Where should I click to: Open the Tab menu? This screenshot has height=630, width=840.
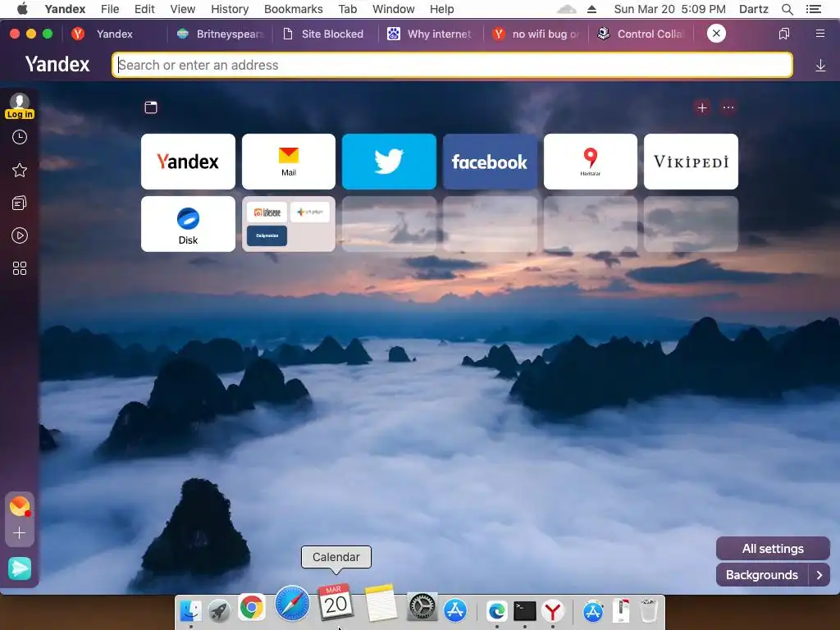[x=348, y=9]
